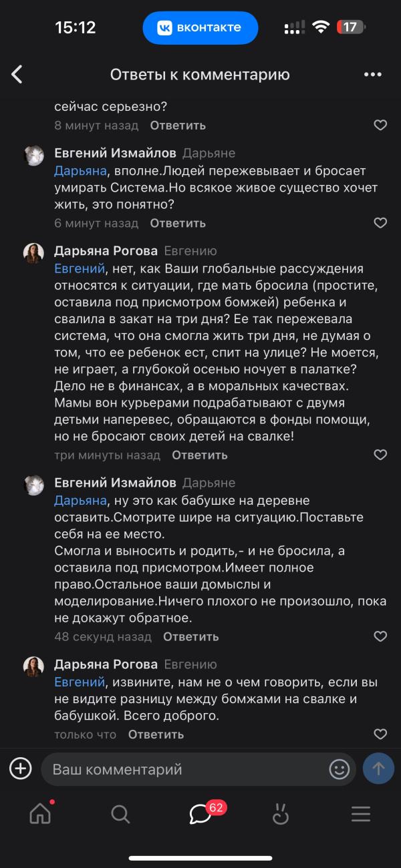Like the comment posted 48 секунд назад
The height and width of the screenshot is (868, 401).
pyautogui.click(x=380, y=636)
